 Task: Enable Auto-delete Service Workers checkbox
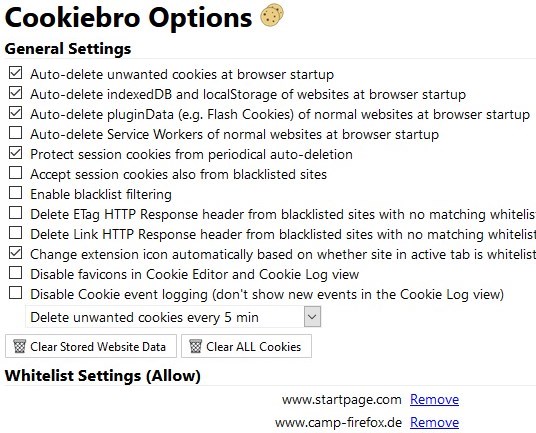(15, 133)
